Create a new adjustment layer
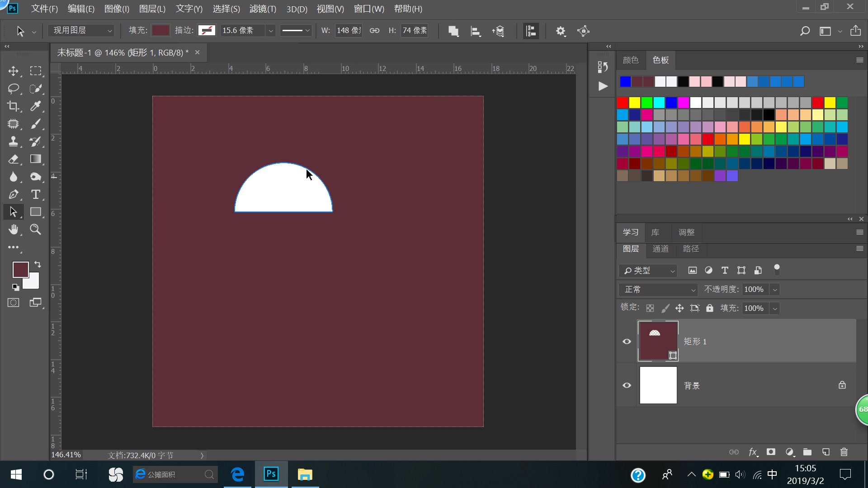The width and height of the screenshot is (868, 488). 790,452
